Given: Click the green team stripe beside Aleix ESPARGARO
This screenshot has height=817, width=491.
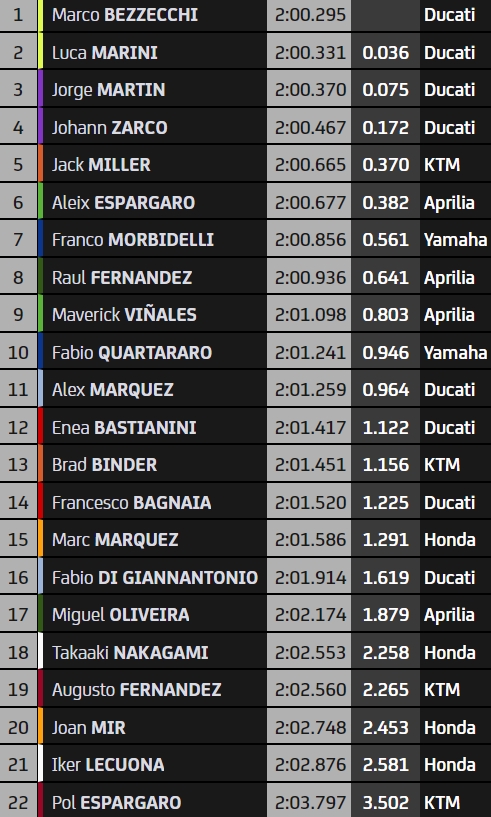Looking at the screenshot, I should tap(41, 202).
